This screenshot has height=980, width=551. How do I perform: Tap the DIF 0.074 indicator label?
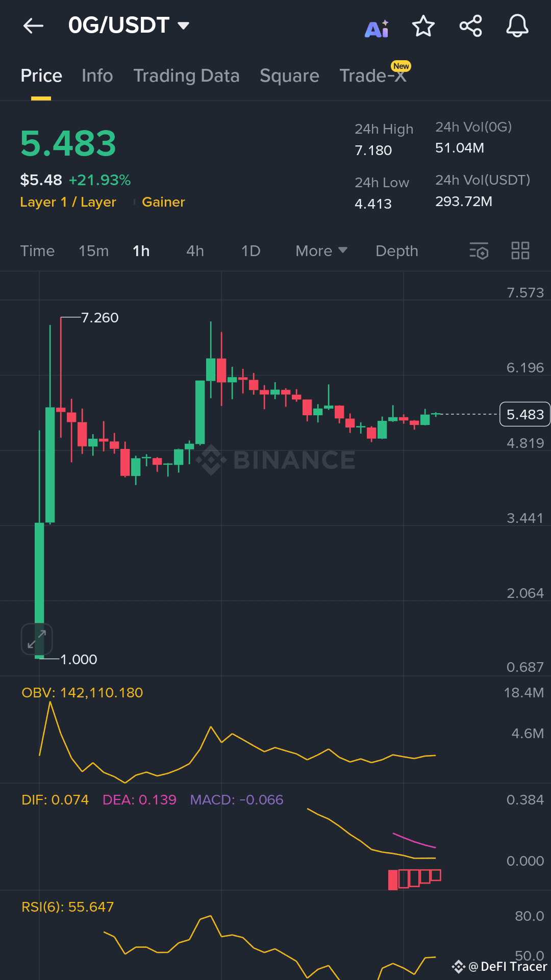pyautogui.click(x=55, y=800)
